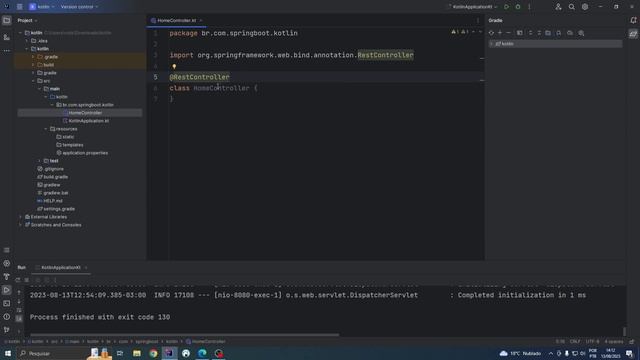
Task: Click the Gradle detach project minus icon
Action: point(508,33)
